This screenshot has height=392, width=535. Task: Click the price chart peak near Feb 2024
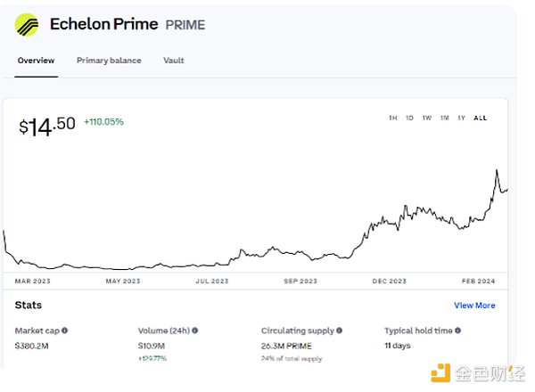(496, 169)
